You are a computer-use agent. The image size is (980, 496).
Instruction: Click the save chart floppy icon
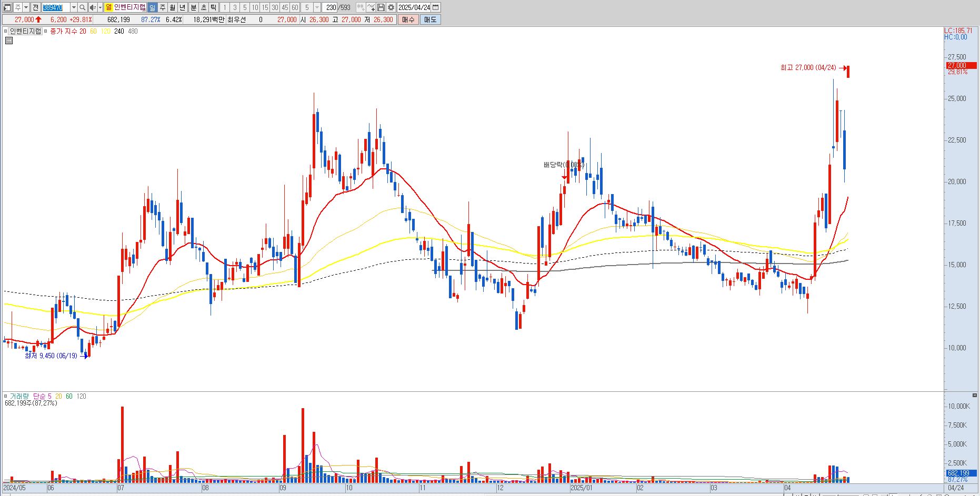(x=381, y=7)
